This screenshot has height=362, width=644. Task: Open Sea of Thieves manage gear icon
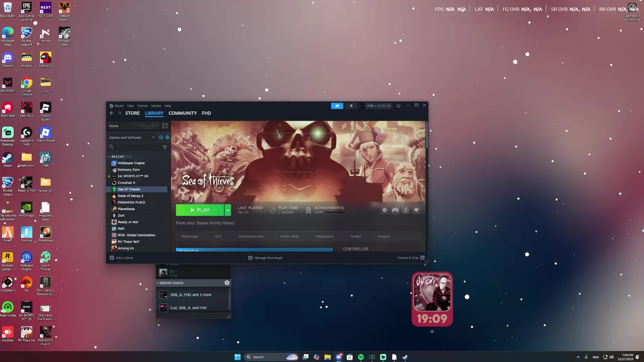point(384,210)
